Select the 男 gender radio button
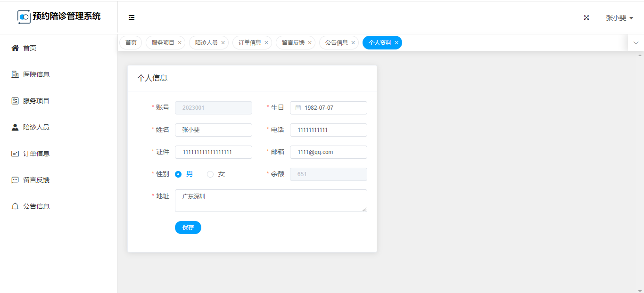The image size is (644, 293). (x=178, y=174)
